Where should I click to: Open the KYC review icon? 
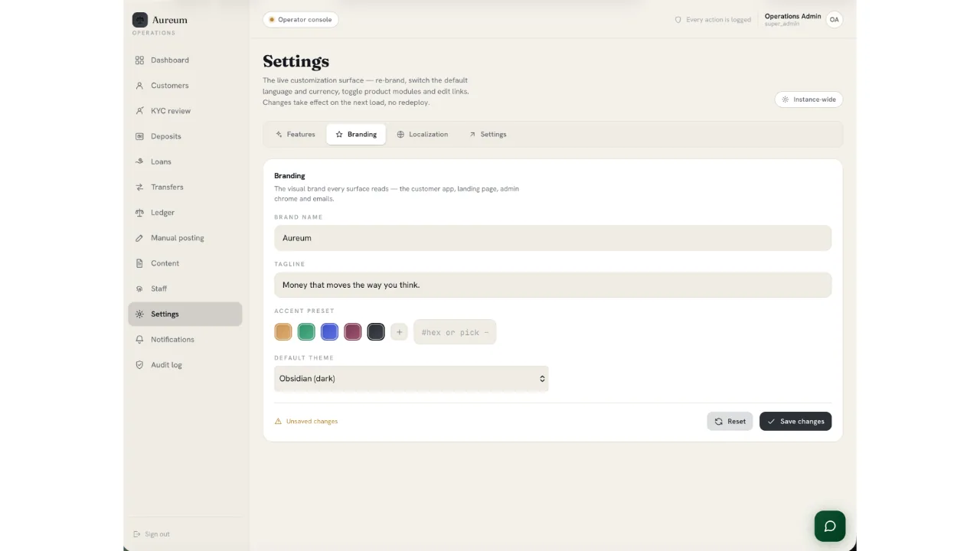[x=139, y=110]
